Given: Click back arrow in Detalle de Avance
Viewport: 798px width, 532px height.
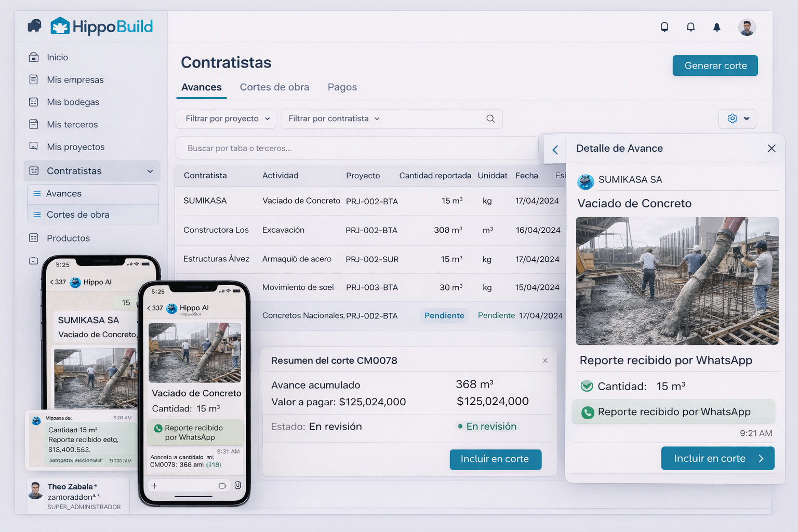Looking at the screenshot, I should coord(555,150).
